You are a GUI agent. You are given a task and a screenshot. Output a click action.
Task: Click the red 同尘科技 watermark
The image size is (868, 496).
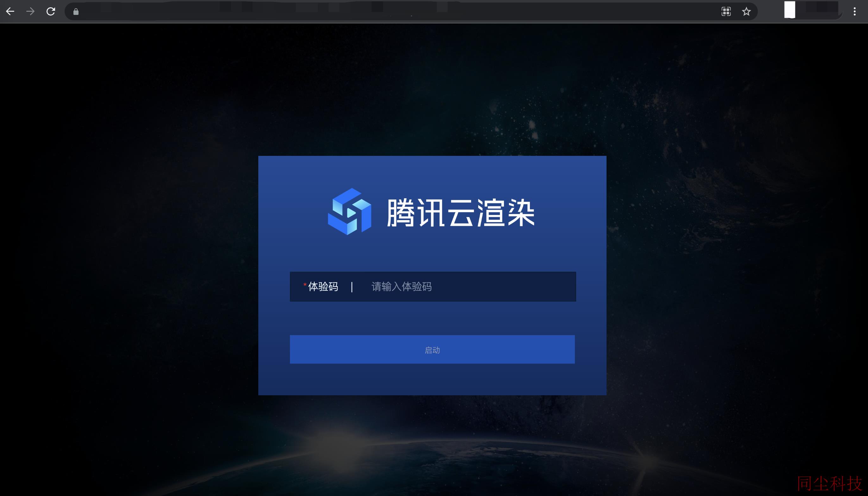829,483
